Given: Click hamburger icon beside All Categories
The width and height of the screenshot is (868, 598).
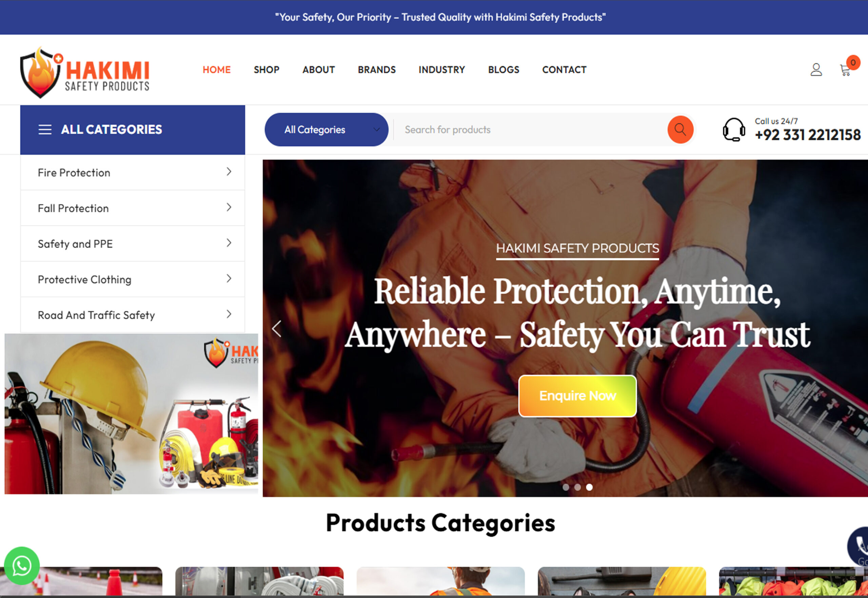Looking at the screenshot, I should [45, 130].
